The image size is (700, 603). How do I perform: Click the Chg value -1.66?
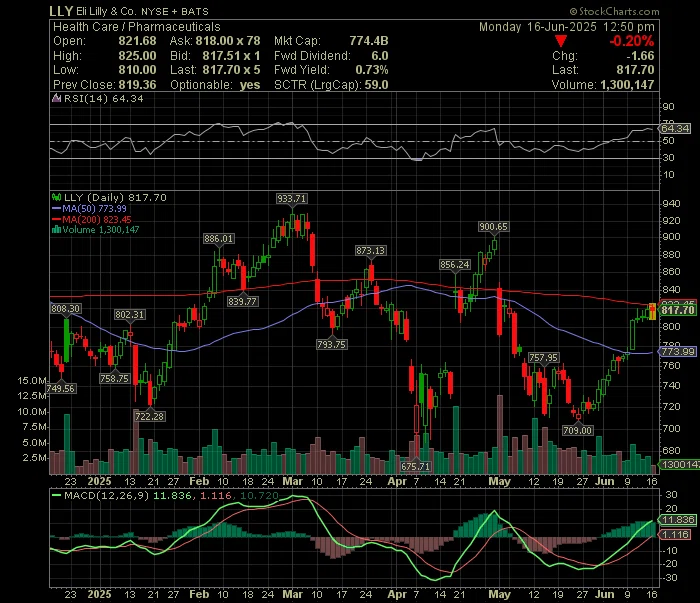pyautogui.click(x=640, y=56)
